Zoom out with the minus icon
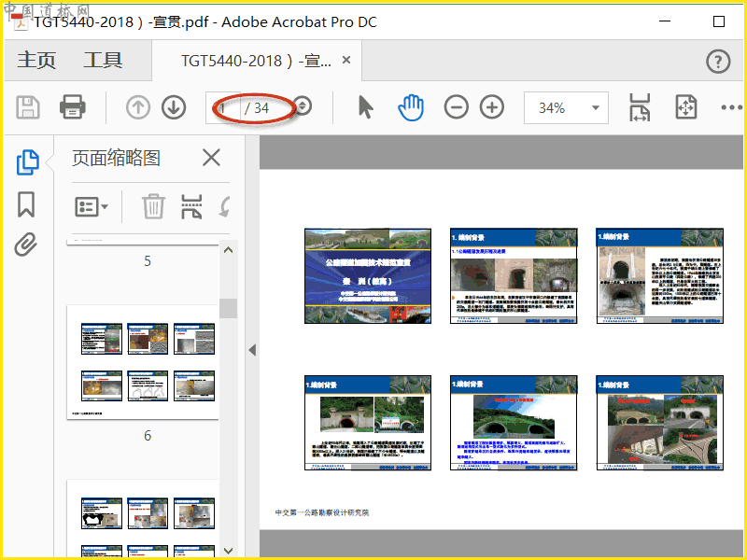This screenshot has width=747, height=560. coord(457,107)
